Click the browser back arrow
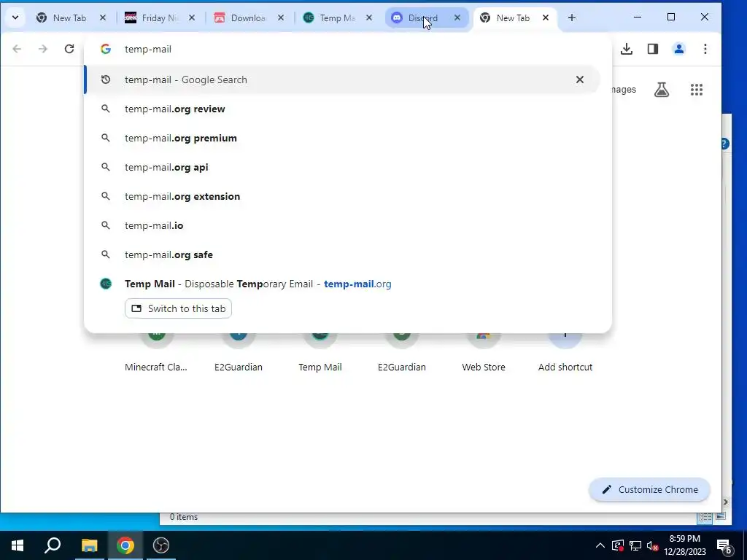This screenshot has width=747, height=560. coord(17,49)
